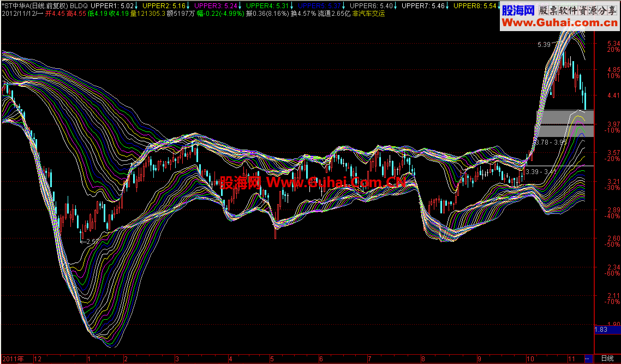The image size is (621, 364).
Task: Click the 流通2.65亿 float shares value
Action: (335, 14)
